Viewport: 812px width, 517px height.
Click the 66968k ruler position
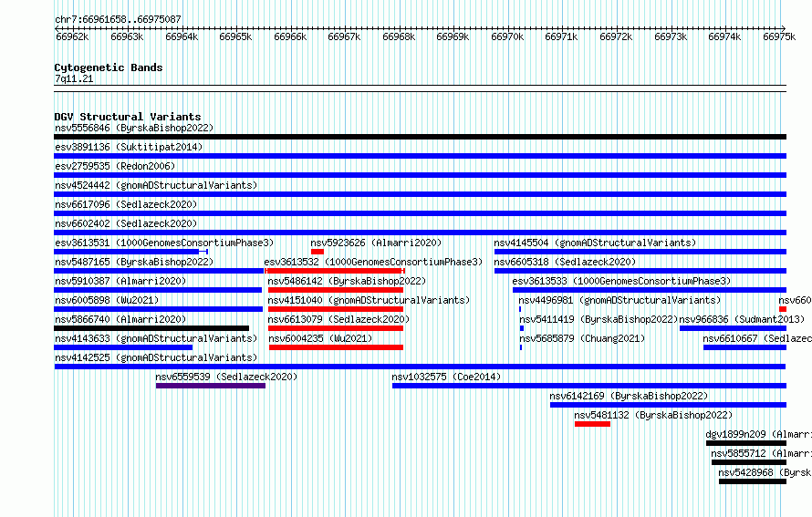[399, 36]
